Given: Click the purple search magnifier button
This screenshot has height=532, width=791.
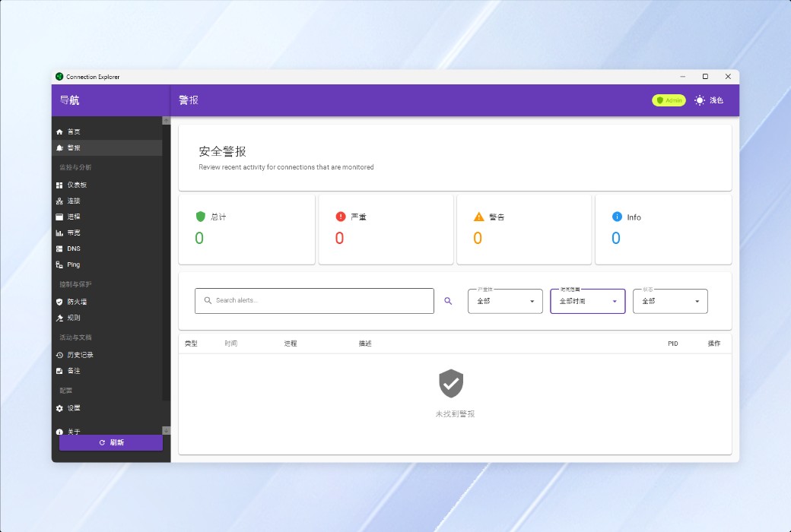Looking at the screenshot, I should pyautogui.click(x=448, y=301).
